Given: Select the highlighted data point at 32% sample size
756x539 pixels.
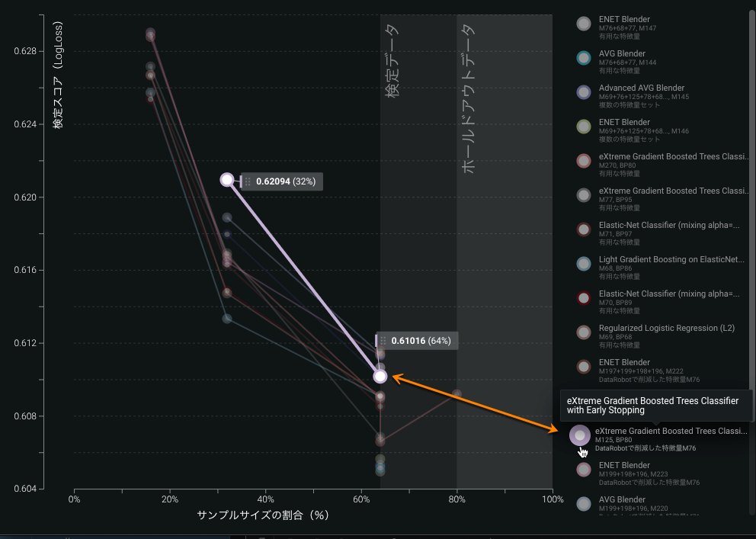Looking at the screenshot, I should pos(227,180).
